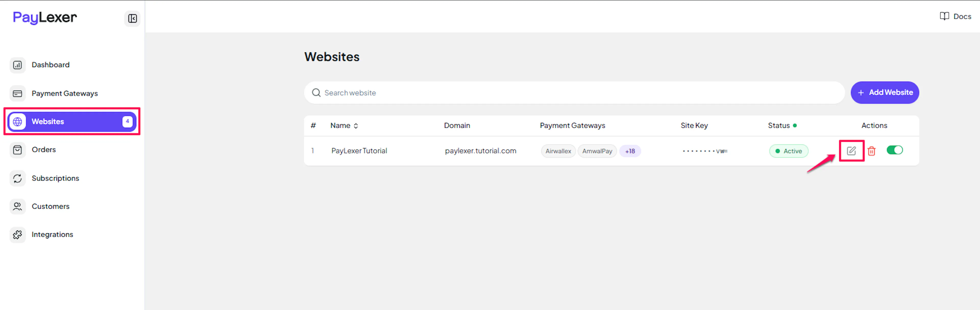Edit the PayLexer Tutorial website

point(851,151)
